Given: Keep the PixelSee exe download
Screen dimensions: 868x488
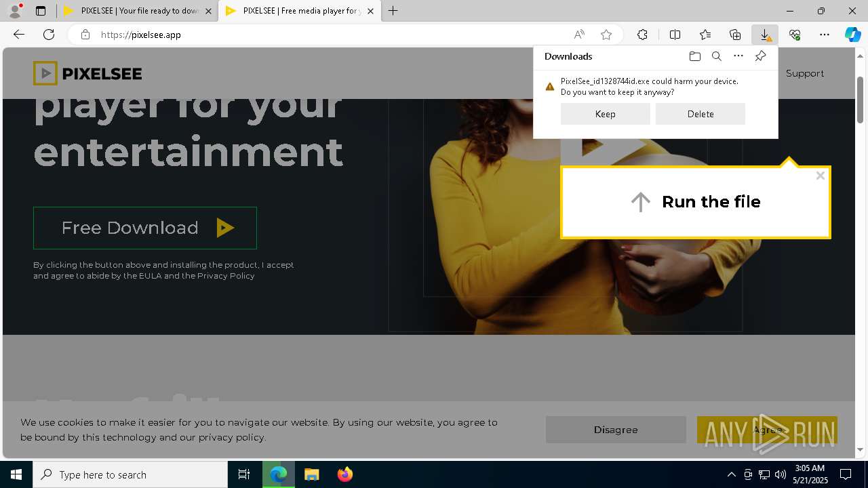Looking at the screenshot, I should [x=606, y=114].
